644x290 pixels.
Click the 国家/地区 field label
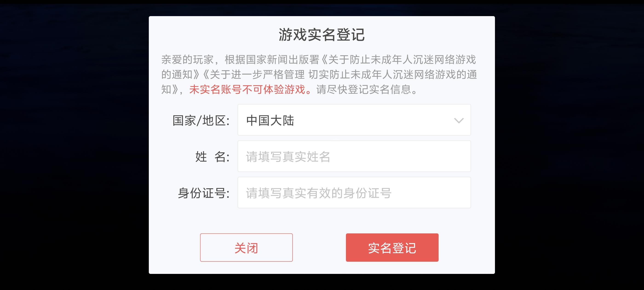point(201,121)
